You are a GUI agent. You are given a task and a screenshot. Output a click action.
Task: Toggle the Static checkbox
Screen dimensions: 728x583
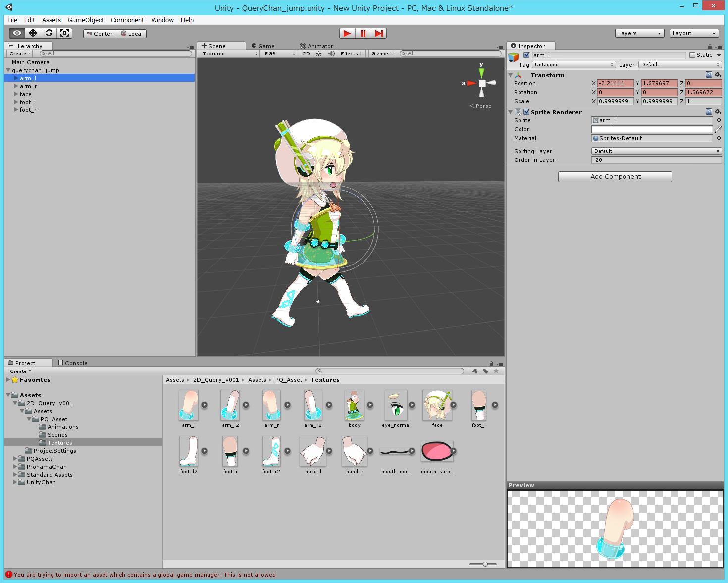click(692, 55)
